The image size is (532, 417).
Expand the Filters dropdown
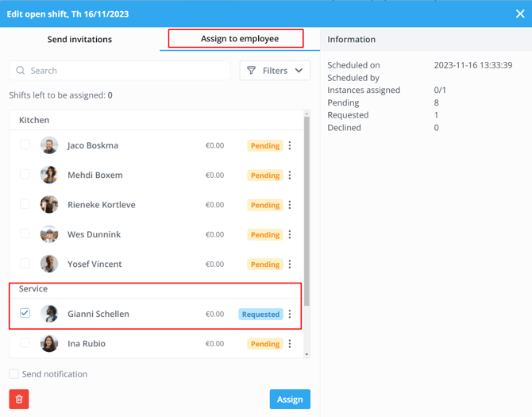(x=275, y=71)
